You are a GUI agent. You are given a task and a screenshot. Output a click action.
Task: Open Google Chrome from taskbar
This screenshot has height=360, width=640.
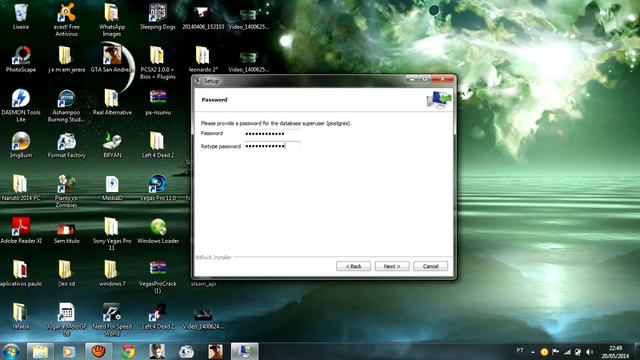[x=128, y=351]
